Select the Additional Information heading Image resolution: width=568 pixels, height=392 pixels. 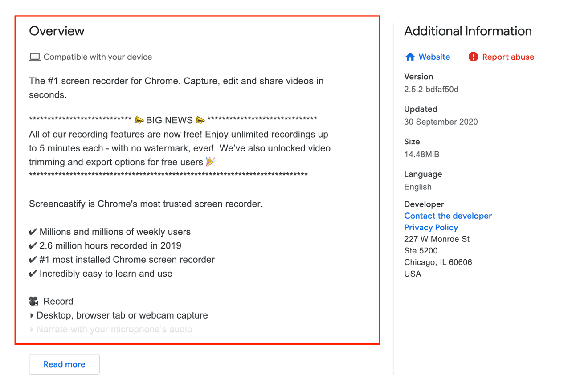[468, 31]
